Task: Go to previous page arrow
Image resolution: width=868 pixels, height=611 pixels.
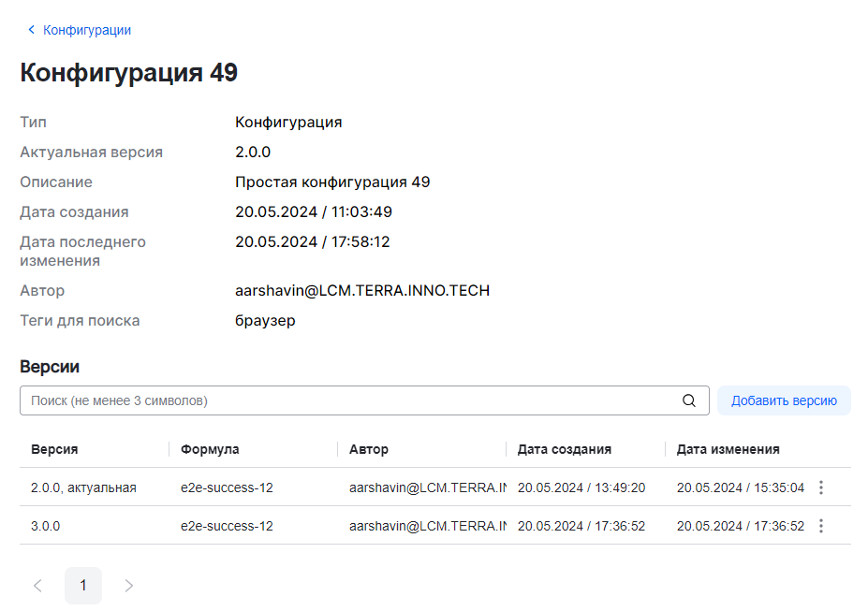Action: click(37, 586)
